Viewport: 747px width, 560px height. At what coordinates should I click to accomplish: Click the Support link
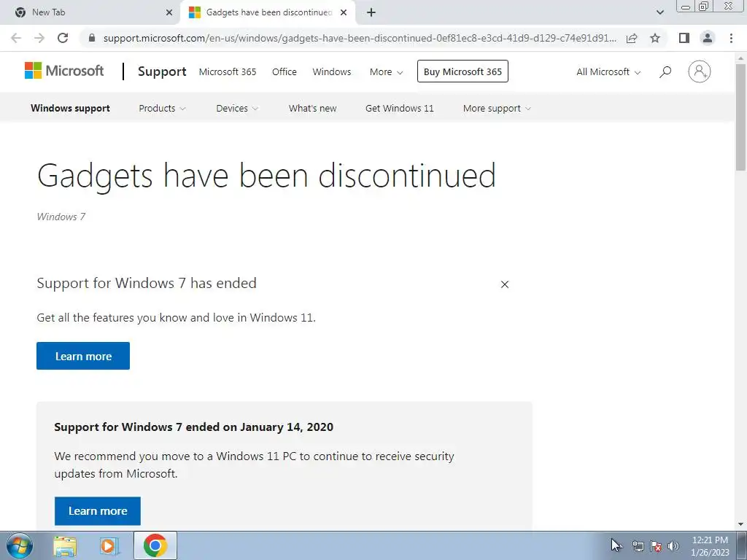(x=162, y=71)
